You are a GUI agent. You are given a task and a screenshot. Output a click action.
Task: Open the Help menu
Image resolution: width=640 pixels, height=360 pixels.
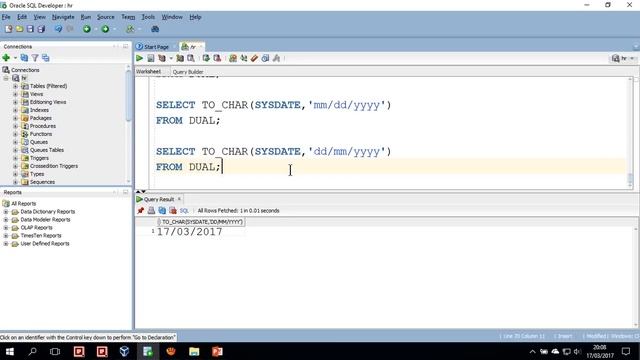tap(196, 17)
